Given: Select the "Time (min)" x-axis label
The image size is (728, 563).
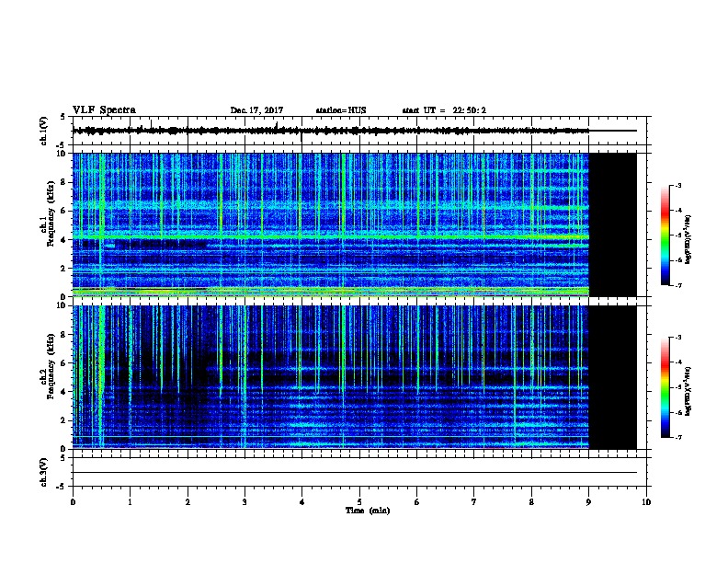Looking at the screenshot, I should coord(368,511).
